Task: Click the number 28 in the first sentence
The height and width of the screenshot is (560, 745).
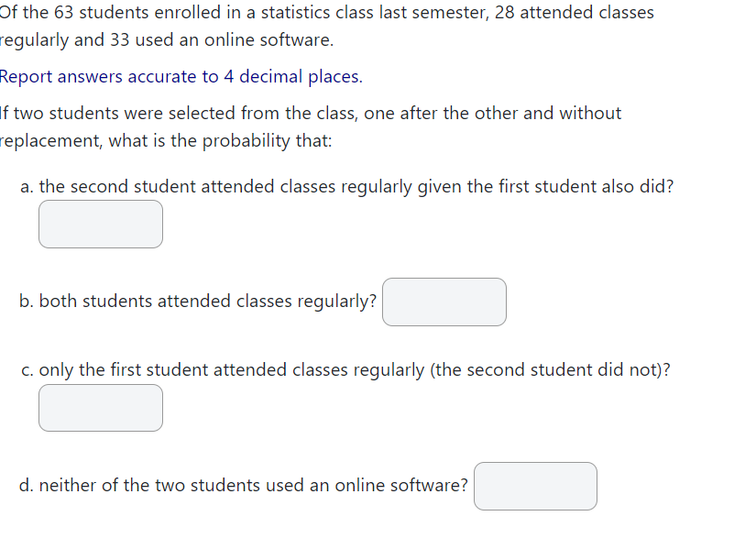Action: click(x=505, y=12)
